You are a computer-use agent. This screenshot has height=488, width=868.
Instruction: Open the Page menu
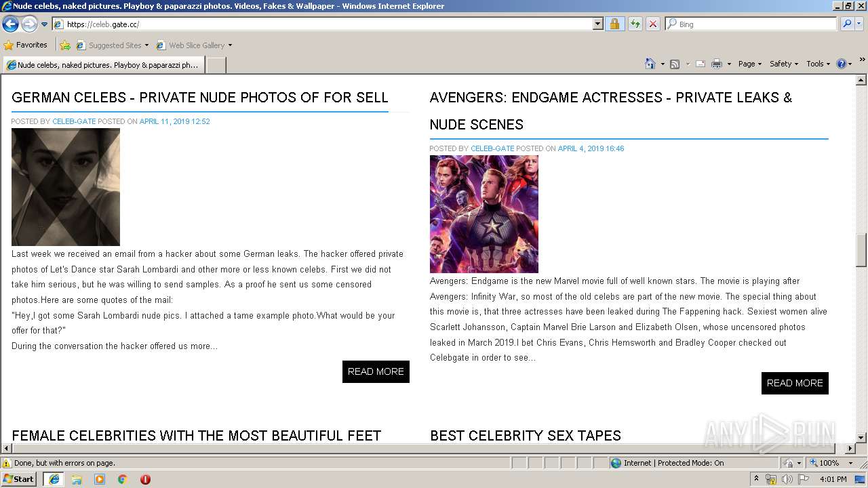pyautogui.click(x=749, y=64)
